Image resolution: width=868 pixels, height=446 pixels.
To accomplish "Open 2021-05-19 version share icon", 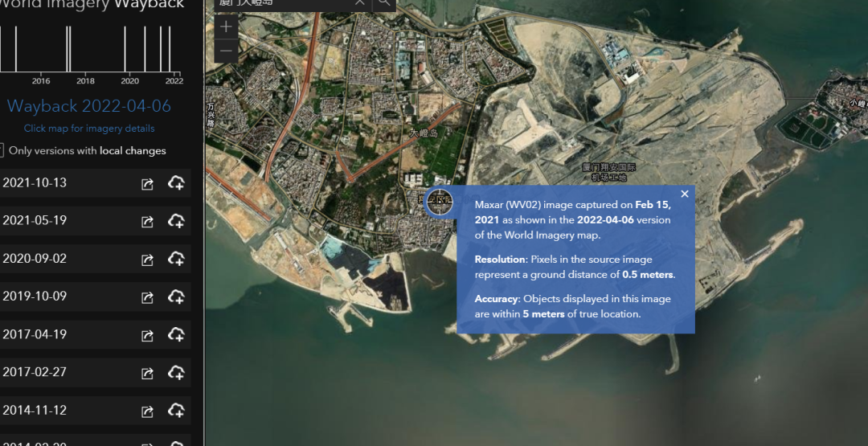I will pos(147,222).
